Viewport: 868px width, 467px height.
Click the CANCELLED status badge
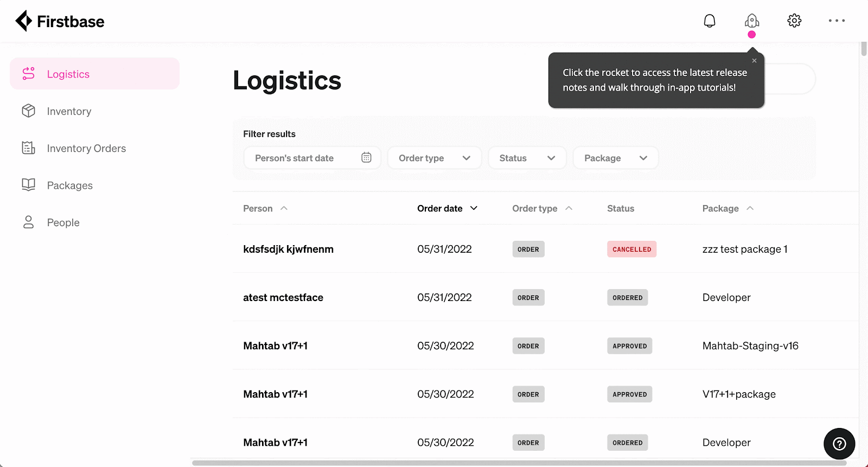(631, 249)
